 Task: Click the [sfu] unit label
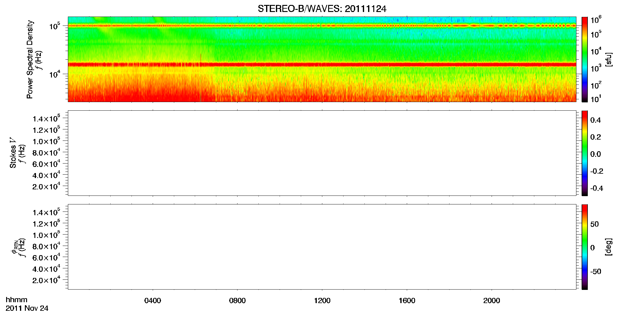click(x=608, y=60)
